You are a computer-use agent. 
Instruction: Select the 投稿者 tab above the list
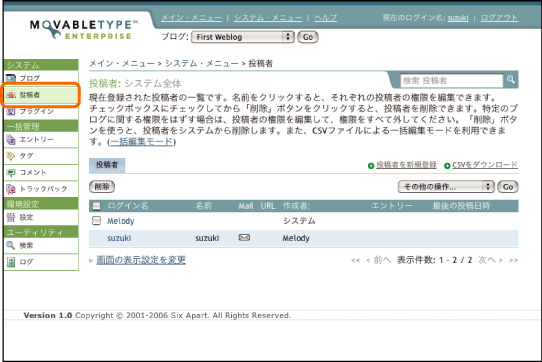pos(107,165)
